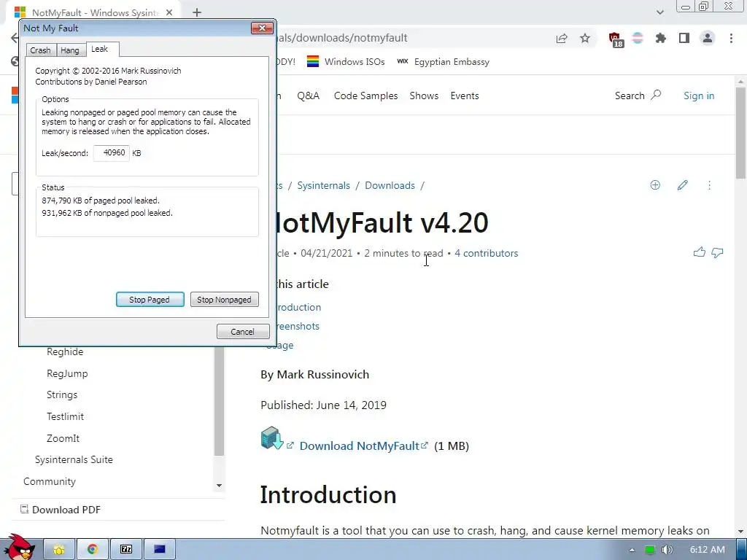747x560 pixels.
Task: Click the download package icon
Action: (272, 438)
